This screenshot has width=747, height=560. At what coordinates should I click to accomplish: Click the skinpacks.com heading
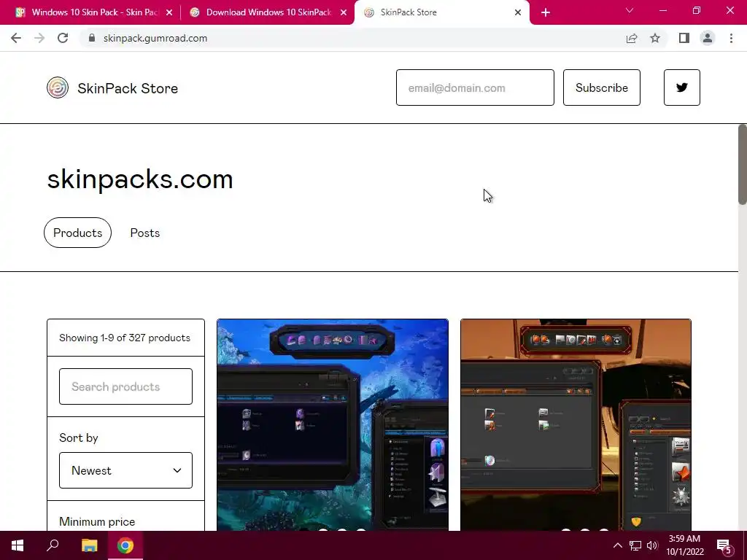pos(140,179)
